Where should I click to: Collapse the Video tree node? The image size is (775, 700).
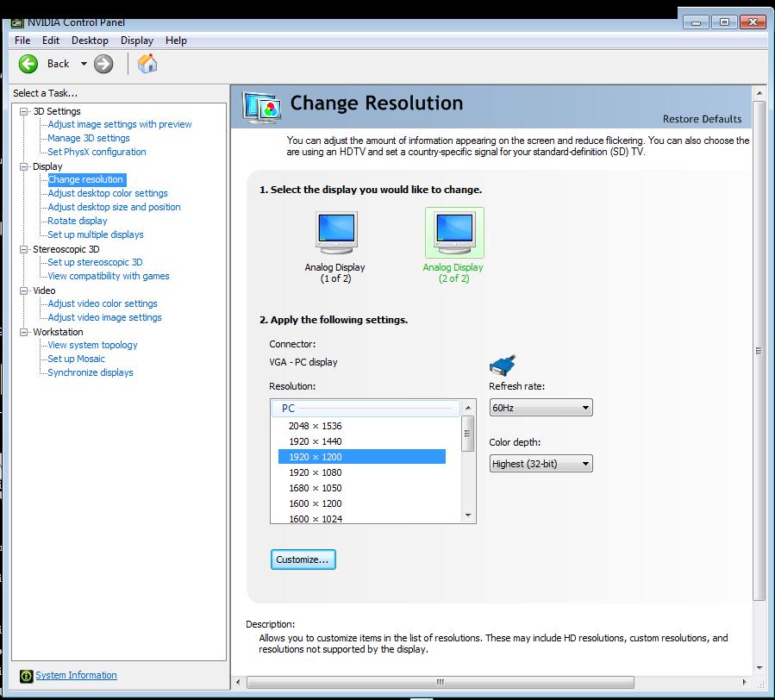coord(23,291)
